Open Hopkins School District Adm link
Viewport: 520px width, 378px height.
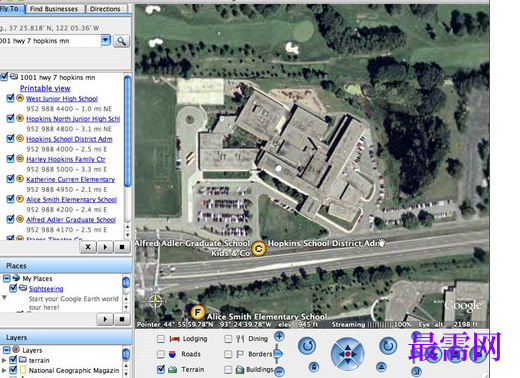(69, 139)
